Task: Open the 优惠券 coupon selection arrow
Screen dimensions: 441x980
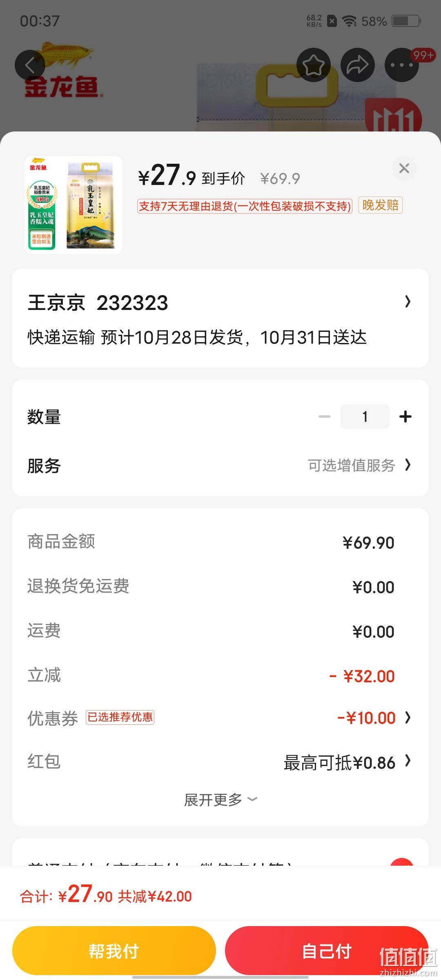Action: click(x=408, y=717)
